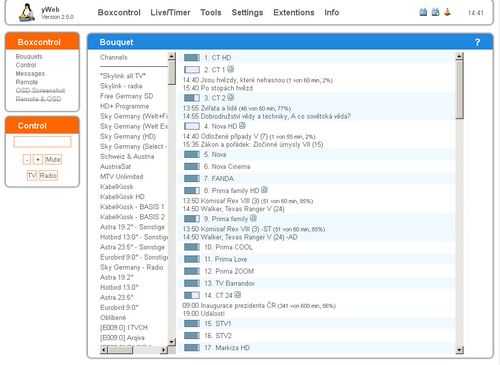The width and height of the screenshot is (500, 365).
Task: Launch the VLC cone icon
Action: [447, 12]
